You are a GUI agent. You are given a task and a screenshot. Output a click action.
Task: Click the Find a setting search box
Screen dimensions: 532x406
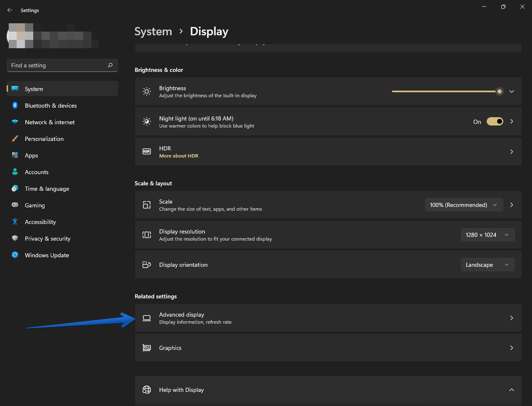62,65
